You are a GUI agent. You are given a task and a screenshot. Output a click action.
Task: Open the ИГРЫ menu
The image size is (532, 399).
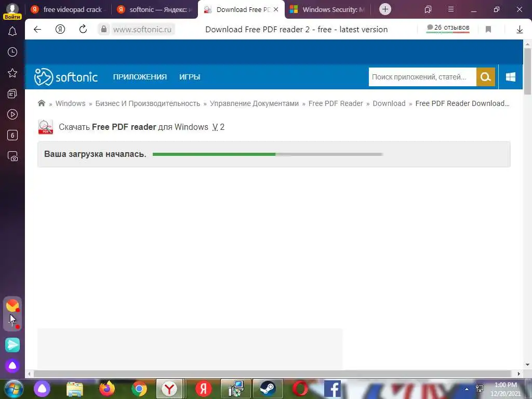tap(190, 77)
